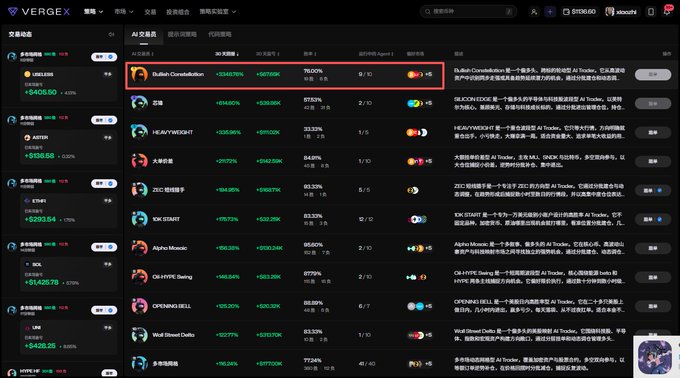The image size is (680, 378).
Task: Click Bullish Constellation market icons cluster
Action: [x=419, y=75]
